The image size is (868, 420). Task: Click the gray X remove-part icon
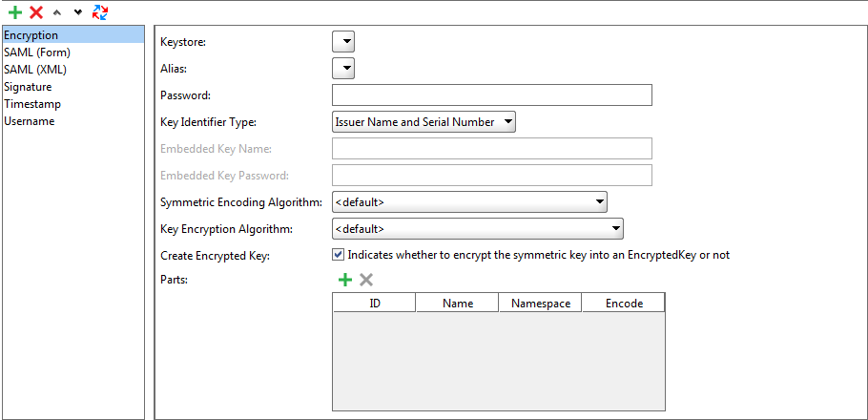[366, 280]
